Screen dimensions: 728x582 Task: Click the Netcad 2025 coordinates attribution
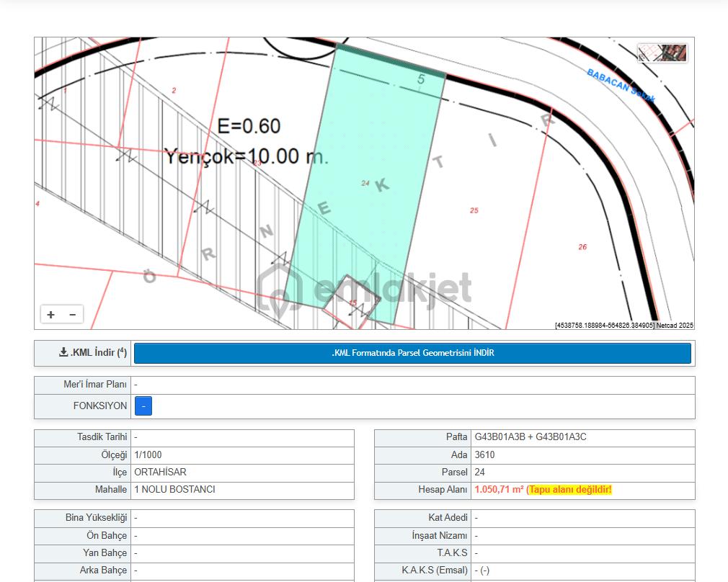tap(624, 326)
